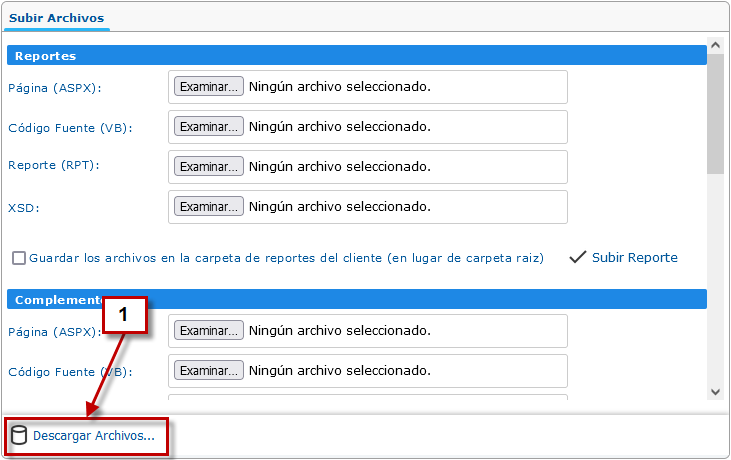This screenshot has height=460, width=731.
Task: Click the Complementos section header
Action: click(420, 299)
